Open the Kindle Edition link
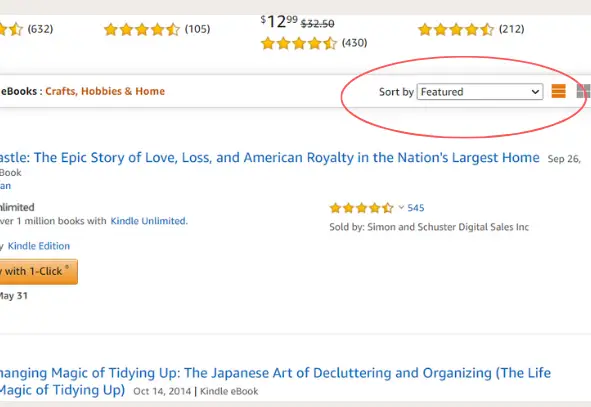The image size is (591, 407). [x=39, y=246]
